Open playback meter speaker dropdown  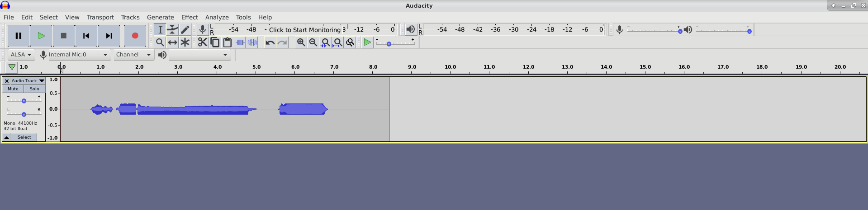pos(410,30)
